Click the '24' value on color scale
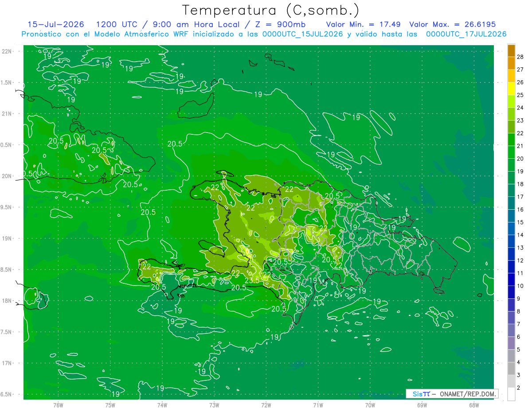Viewport: 532px width, 411px height. 520,108
